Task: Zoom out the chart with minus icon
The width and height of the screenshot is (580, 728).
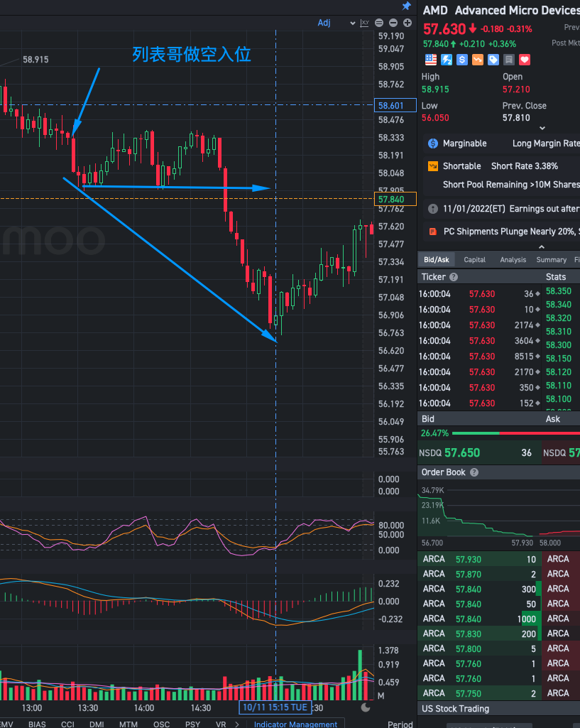Action: (393, 23)
